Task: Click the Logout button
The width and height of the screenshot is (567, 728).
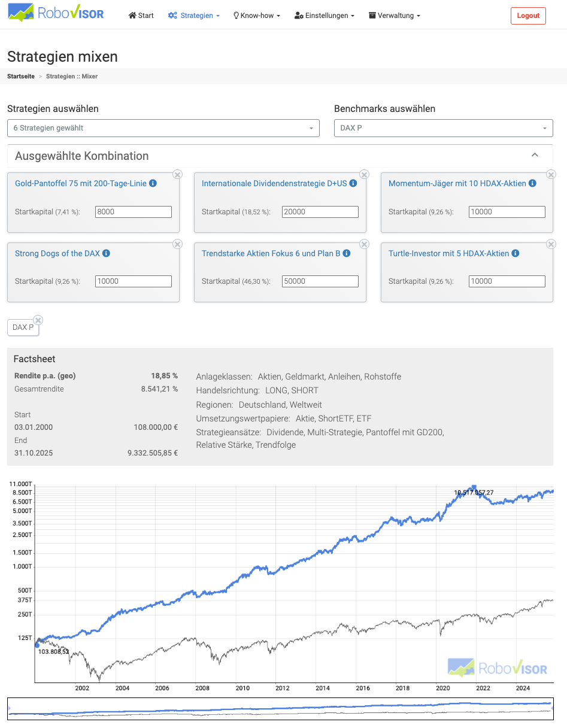Action: pos(527,16)
